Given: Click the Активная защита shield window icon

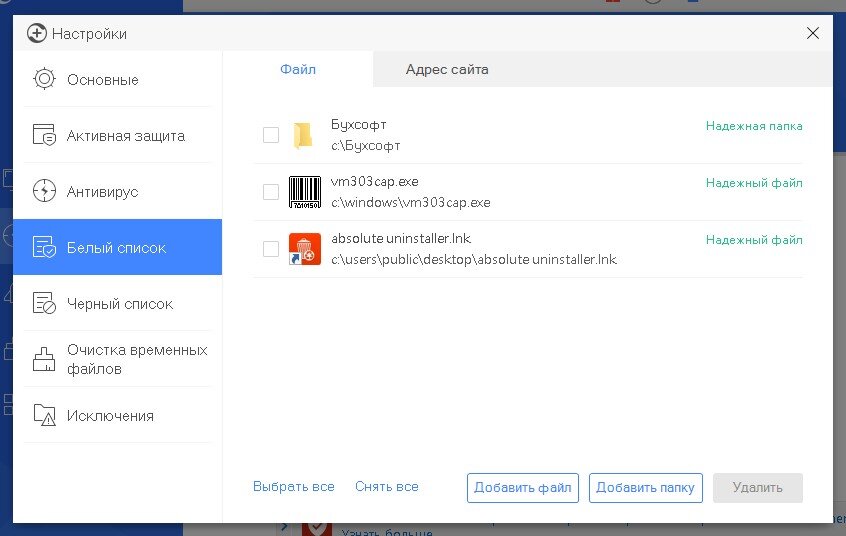Looking at the screenshot, I should point(44,135).
